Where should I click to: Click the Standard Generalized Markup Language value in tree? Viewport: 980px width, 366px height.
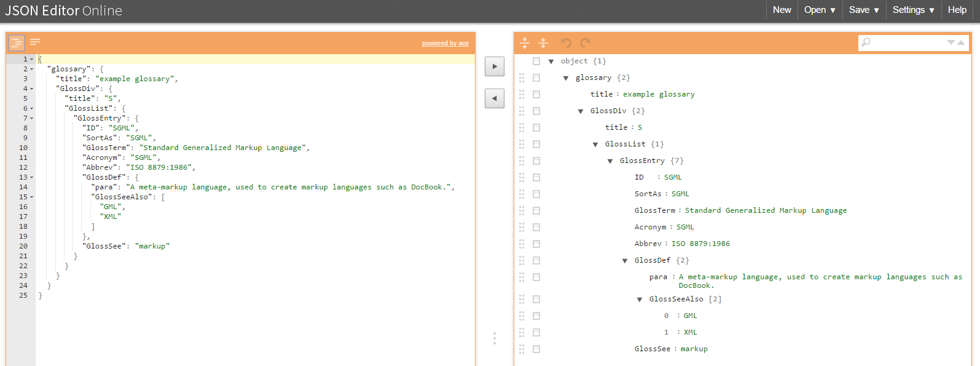(x=766, y=210)
